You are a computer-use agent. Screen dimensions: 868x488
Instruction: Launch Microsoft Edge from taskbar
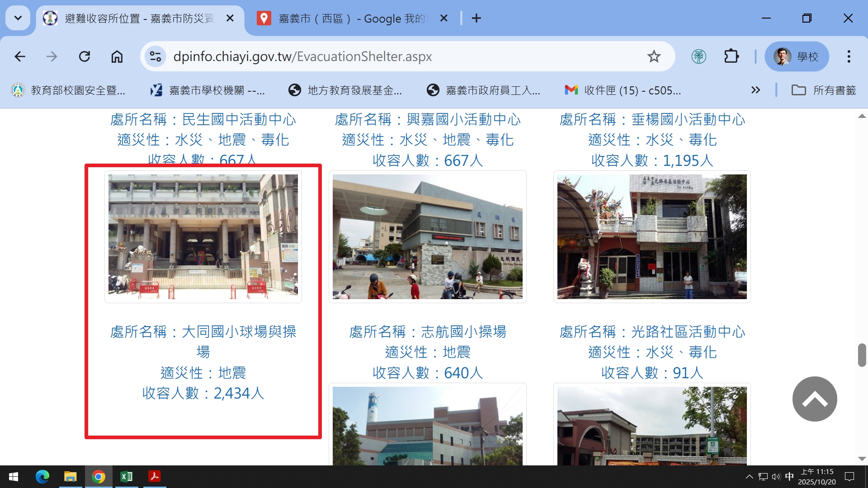coord(42,477)
